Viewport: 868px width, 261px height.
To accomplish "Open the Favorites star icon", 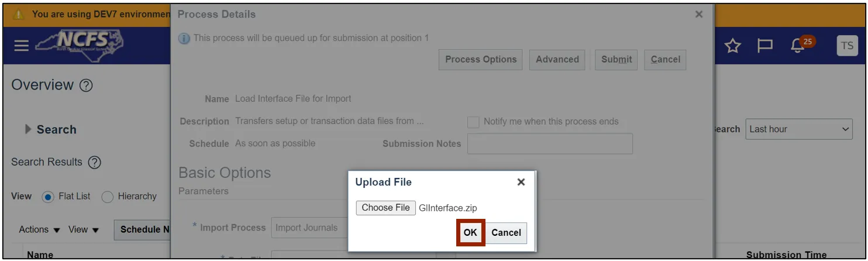I will pyautogui.click(x=733, y=46).
